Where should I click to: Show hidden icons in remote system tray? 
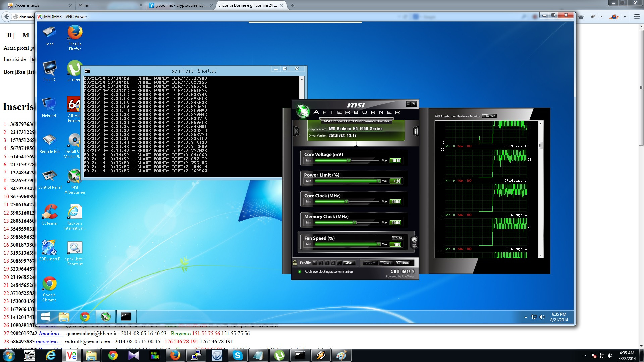(x=526, y=317)
